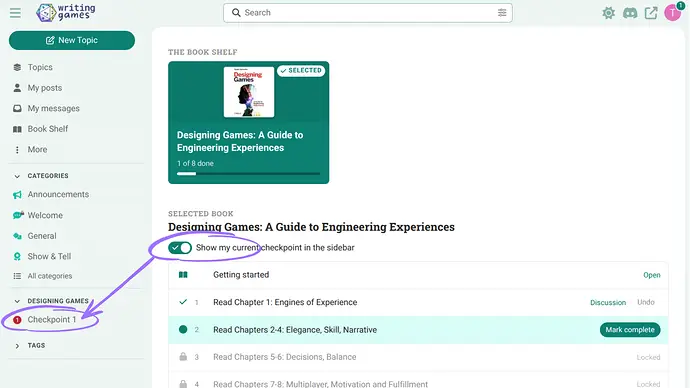Viewport: 690px width, 388px height.
Task: Click the book progress bar
Action: click(249, 174)
